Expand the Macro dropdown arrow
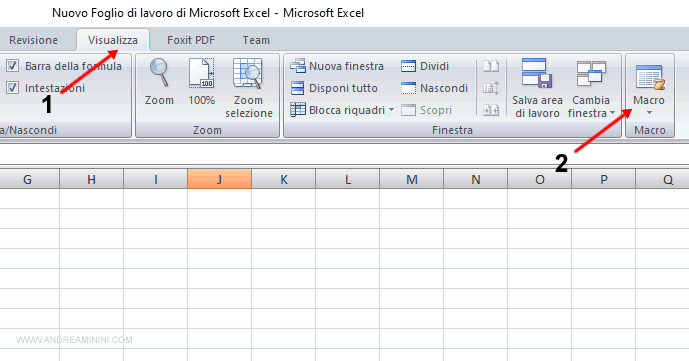The height and width of the screenshot is (361, 689). tap(649, 113)
